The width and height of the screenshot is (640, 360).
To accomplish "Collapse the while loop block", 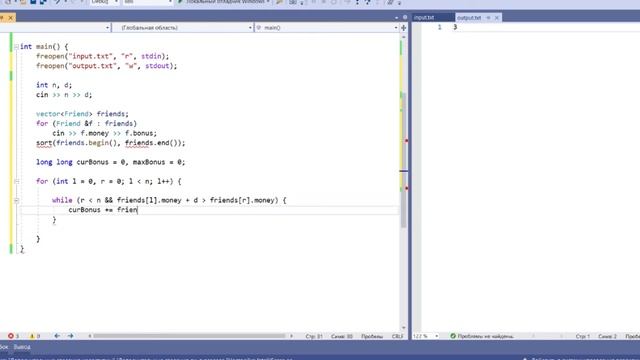I will [16, 200].
